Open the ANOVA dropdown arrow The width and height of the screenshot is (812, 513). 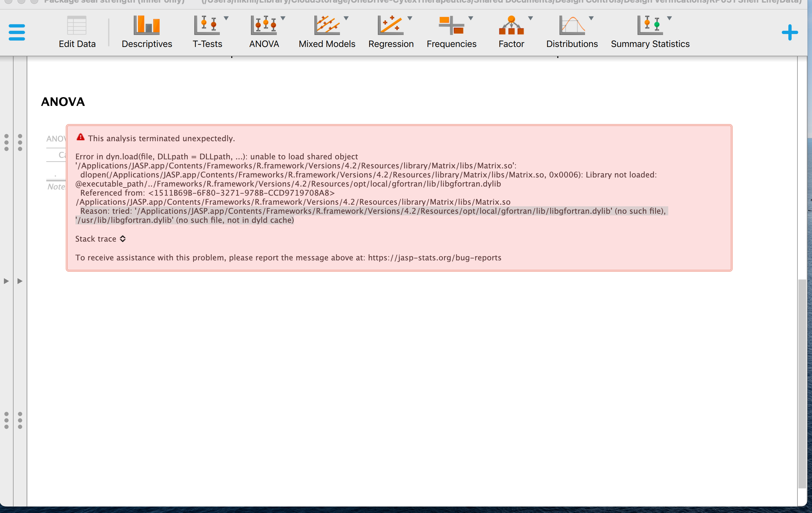coord(283,18)
